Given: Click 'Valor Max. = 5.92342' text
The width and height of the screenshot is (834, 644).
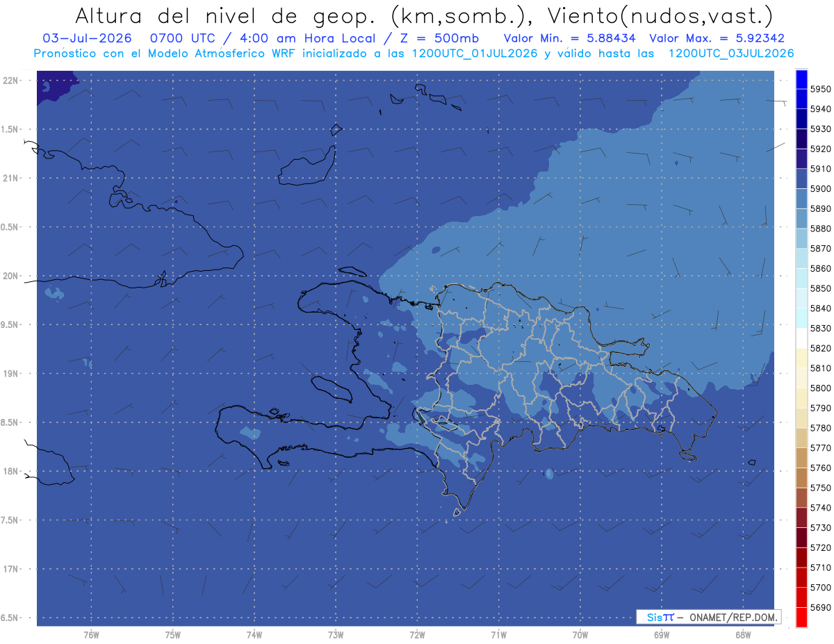Looking at the screenshot, I should (717, 38).
